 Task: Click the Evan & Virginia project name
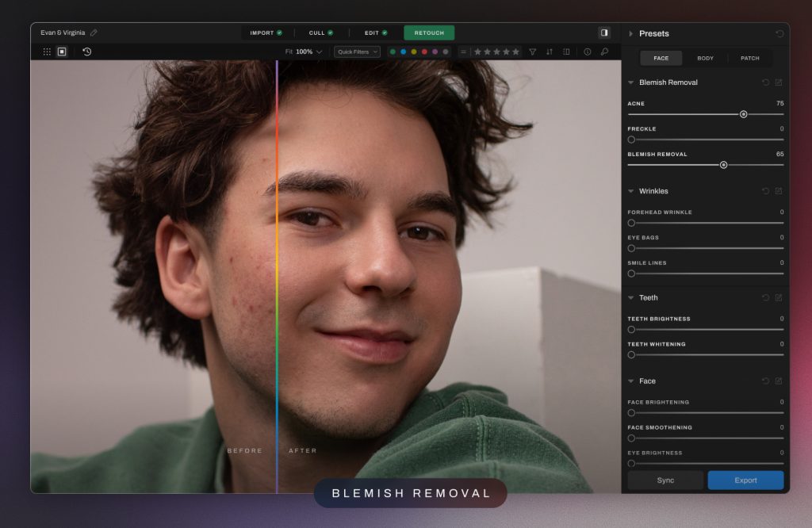point(63,33)
